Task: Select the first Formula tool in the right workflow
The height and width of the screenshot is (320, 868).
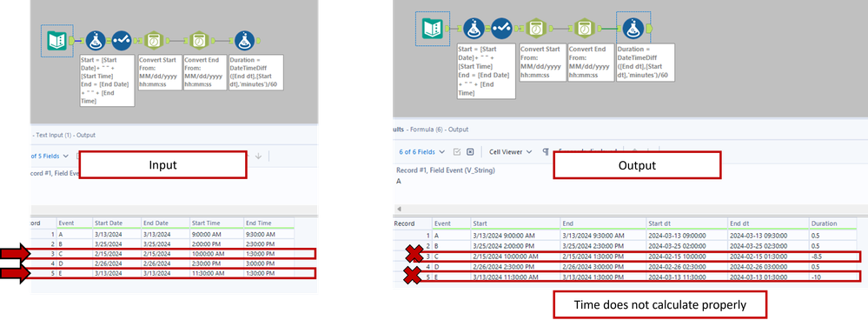Action: (474, 28)
